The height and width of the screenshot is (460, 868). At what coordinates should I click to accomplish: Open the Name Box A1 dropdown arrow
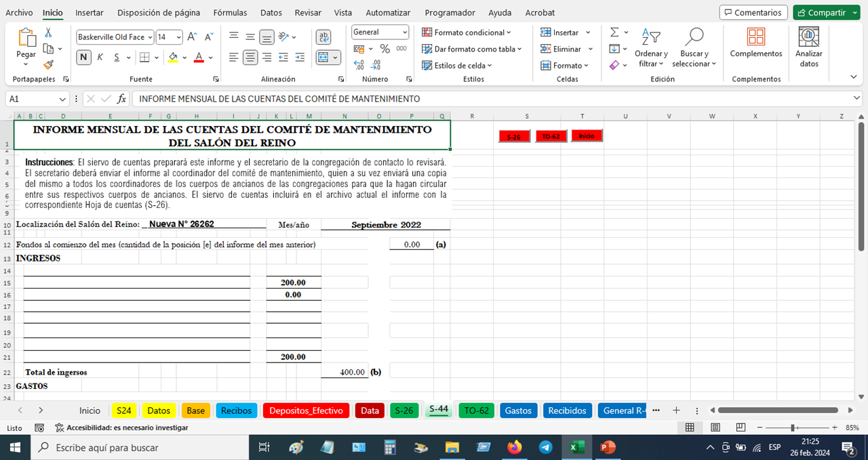pos(62,99)
